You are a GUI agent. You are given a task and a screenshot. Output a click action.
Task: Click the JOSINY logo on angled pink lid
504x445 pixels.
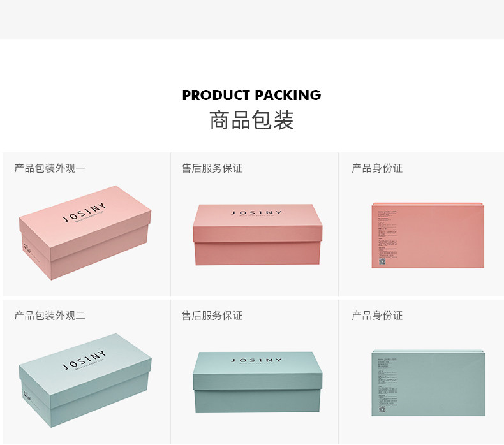pos(84,212)
